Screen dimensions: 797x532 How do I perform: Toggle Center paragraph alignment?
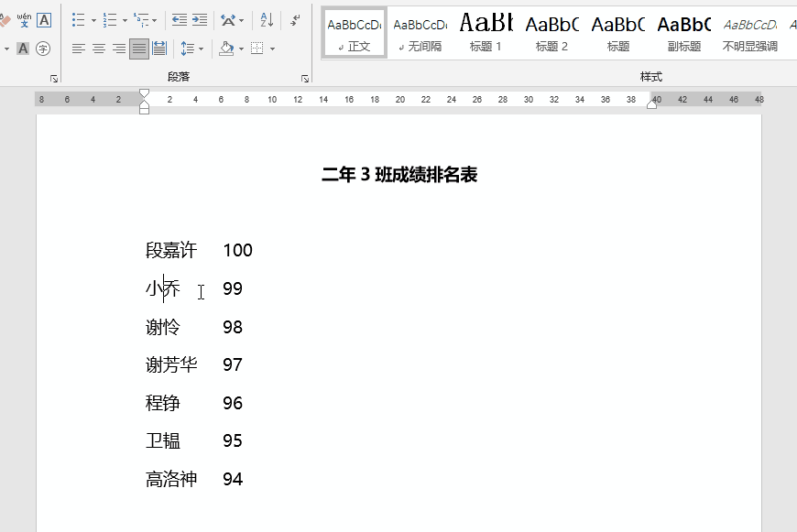pyautogui.click(x=98, y=49)
